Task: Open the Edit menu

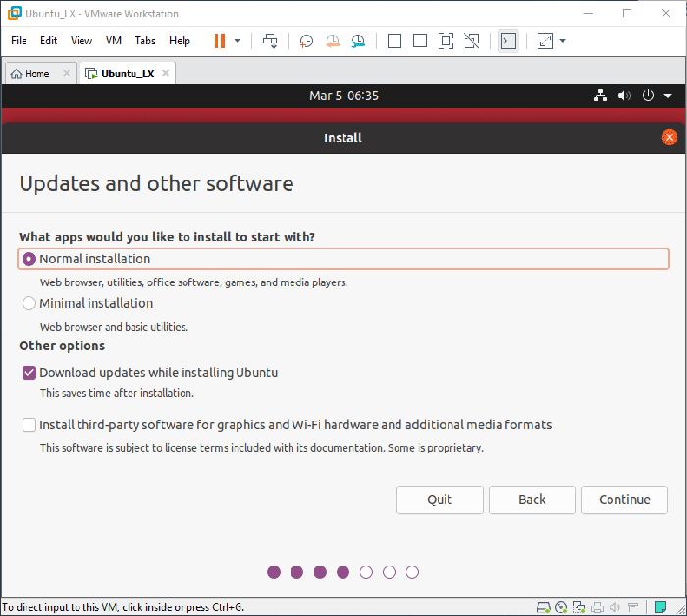Action: (x=49, y=41)
